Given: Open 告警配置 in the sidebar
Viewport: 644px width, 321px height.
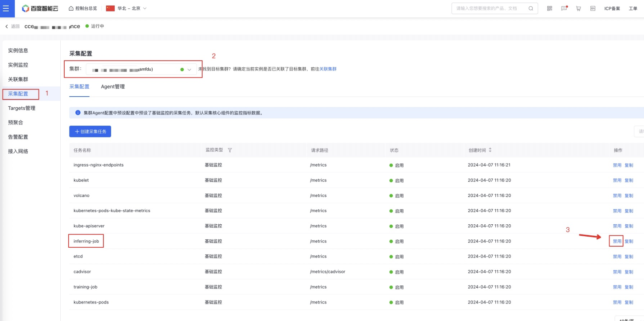Looking at the screenshot, I should coord(18,137).
